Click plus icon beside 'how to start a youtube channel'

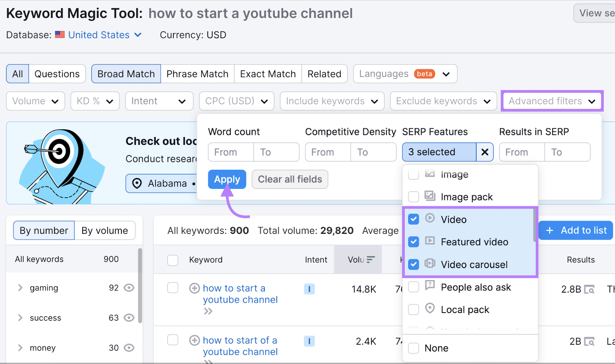point(194,288)
